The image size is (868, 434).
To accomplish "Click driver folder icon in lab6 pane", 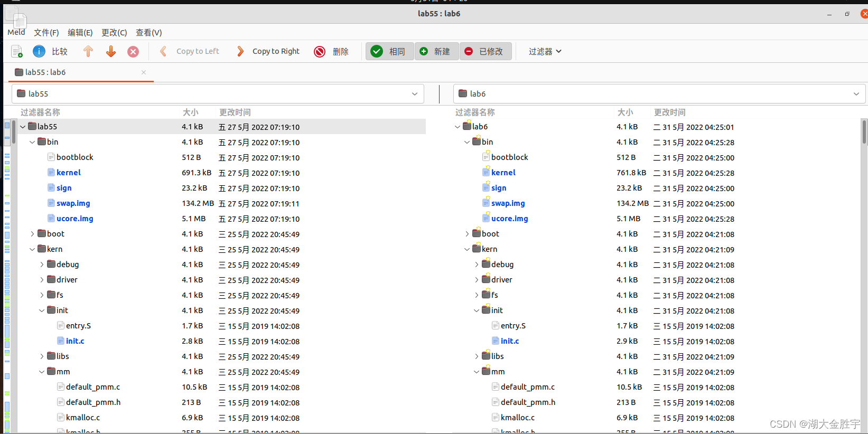I will (x=486, y=279).
